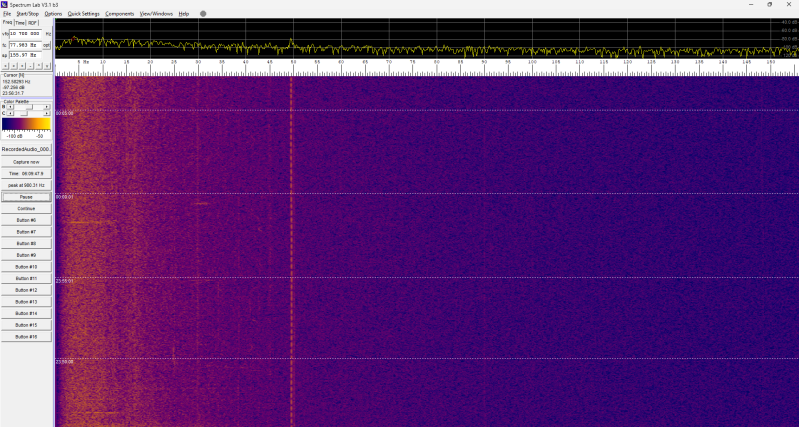
Task: Open the Start/Stop menu
Action: click(28, 14)
